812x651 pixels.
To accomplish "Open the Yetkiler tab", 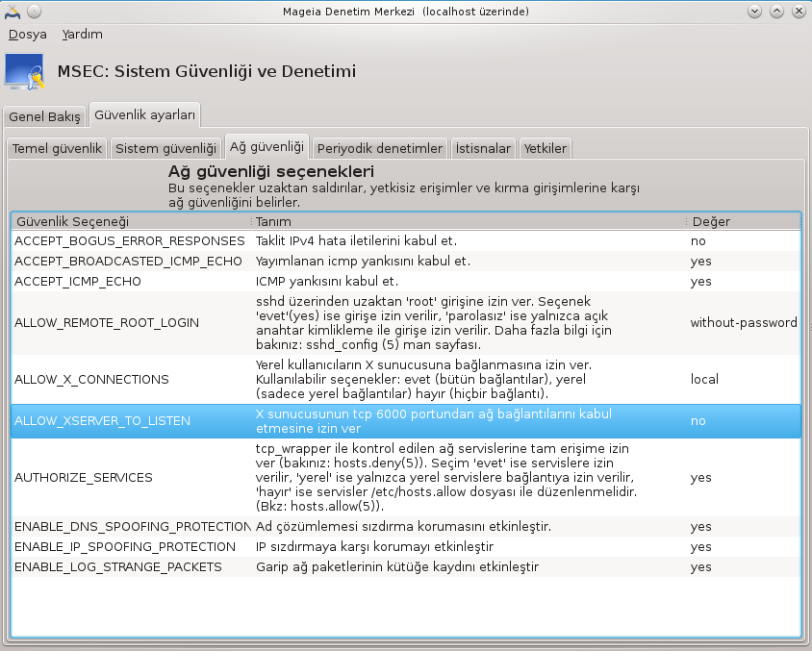I will click(545, 148).
